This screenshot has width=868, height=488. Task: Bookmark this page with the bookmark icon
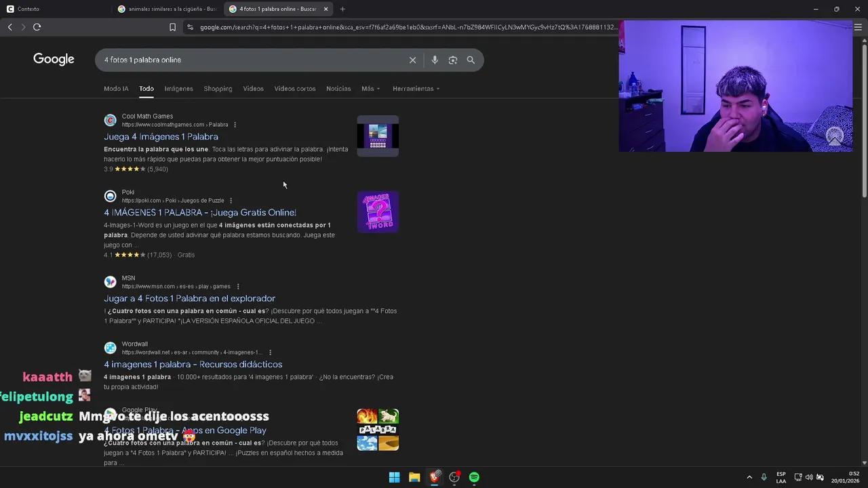coord(172,27)
